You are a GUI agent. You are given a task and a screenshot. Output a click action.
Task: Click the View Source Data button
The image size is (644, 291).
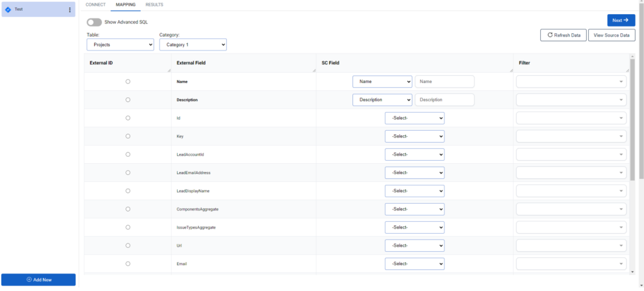[x=611, y=35]
